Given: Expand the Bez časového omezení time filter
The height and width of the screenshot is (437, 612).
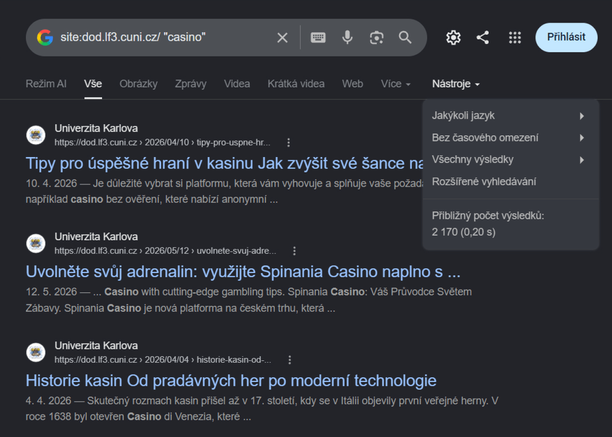Looking at the screenshot, I should 511,138.
